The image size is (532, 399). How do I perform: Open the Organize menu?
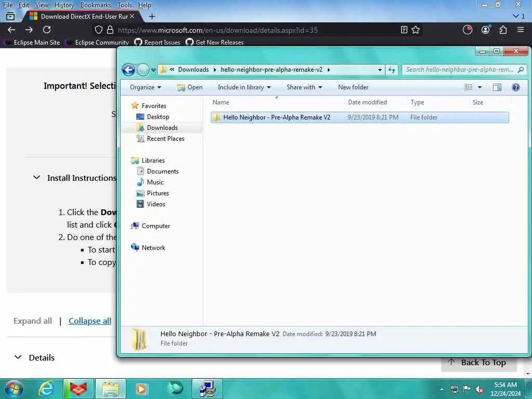point(145,87)
